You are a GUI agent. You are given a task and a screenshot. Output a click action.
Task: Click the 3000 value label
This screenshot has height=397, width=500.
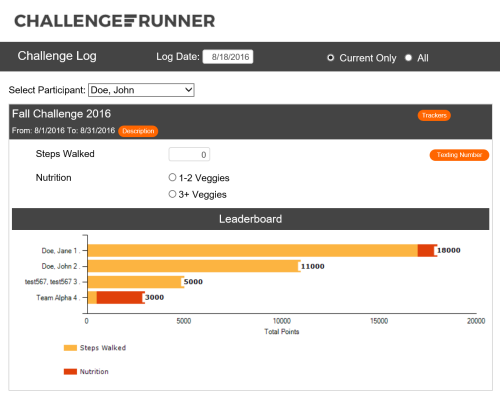154,297
